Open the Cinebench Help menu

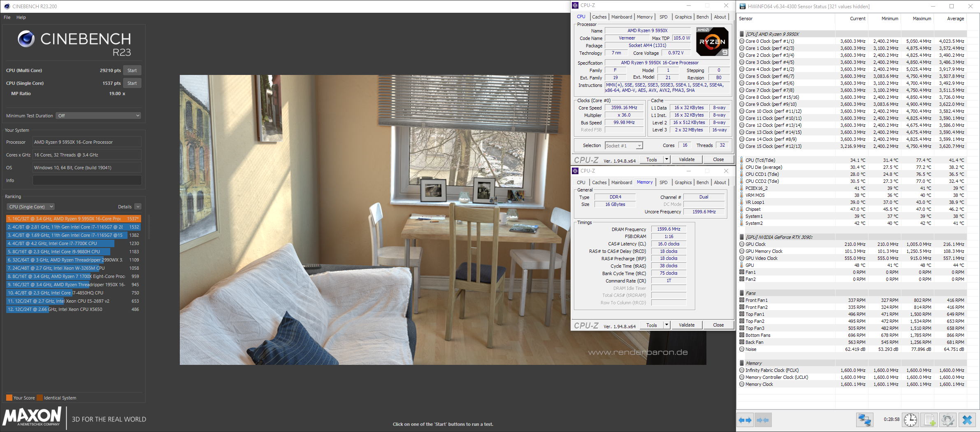click(21, 17)
